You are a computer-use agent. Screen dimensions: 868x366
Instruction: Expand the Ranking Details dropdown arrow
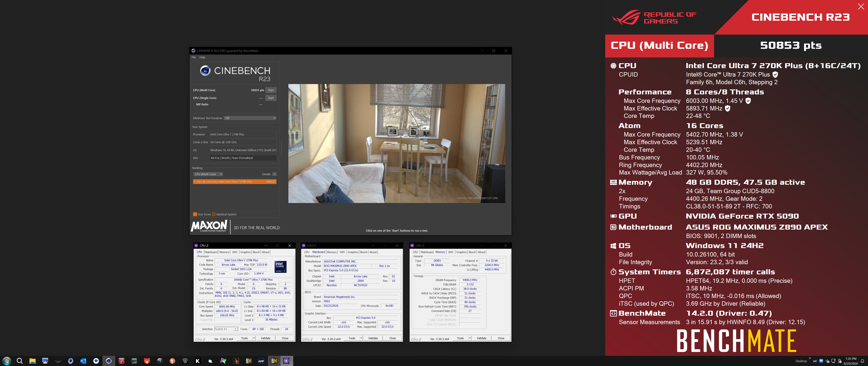point(275,174)
